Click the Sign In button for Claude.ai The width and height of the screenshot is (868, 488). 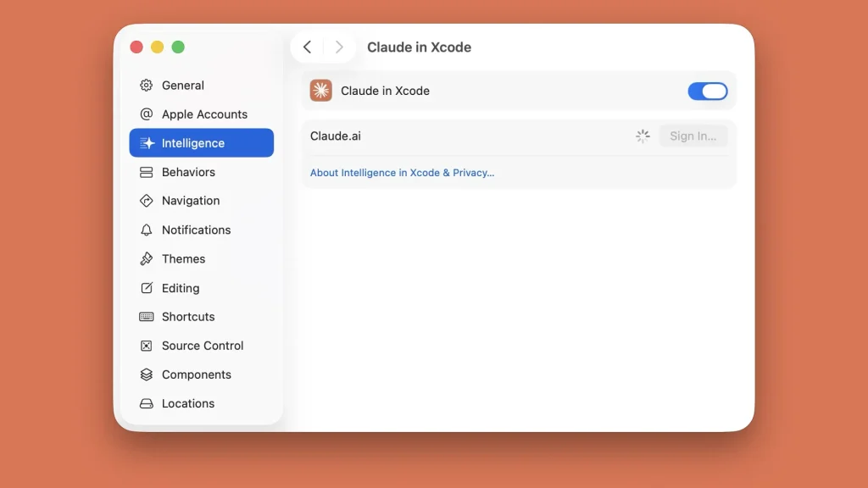[693, 135]
